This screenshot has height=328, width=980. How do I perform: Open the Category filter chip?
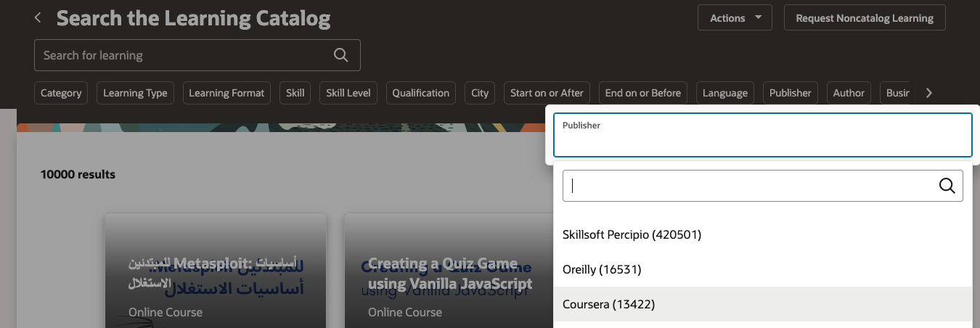click(61, 93)
